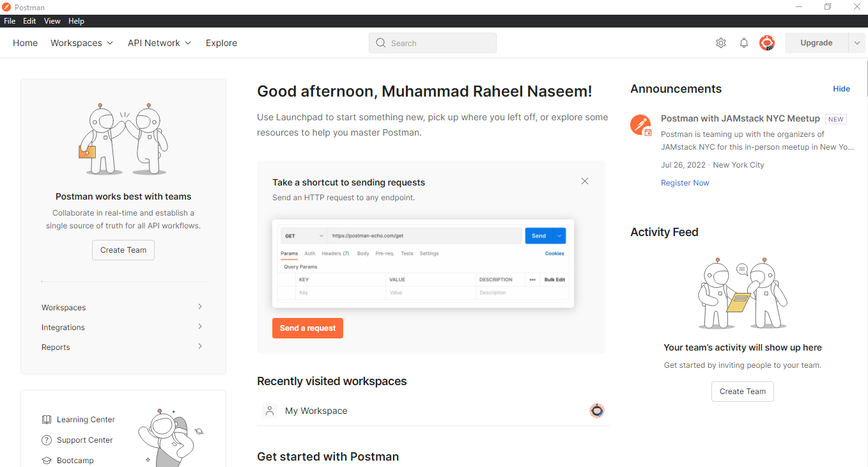
Task: Open the search bar
Action: 432,43
